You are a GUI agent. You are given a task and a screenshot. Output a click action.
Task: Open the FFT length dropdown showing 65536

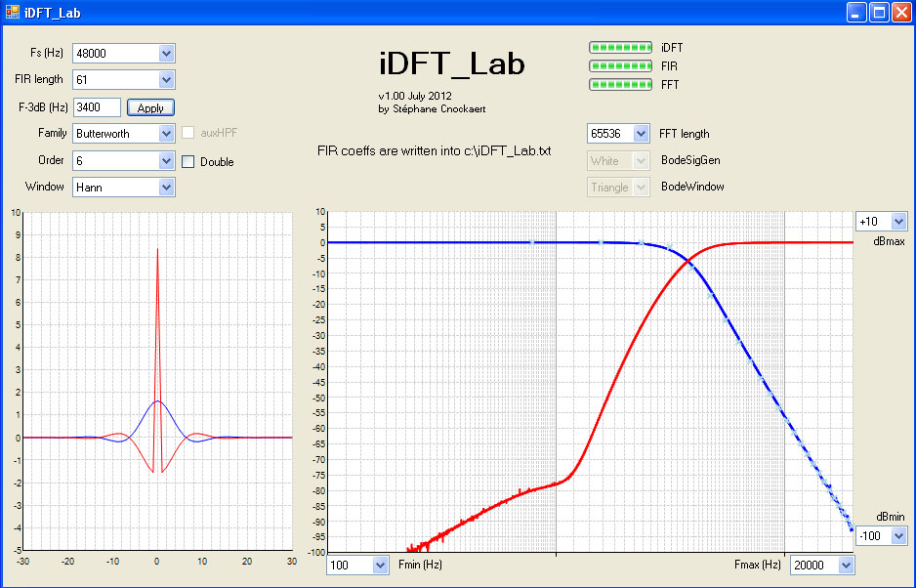tap(618, 133)
